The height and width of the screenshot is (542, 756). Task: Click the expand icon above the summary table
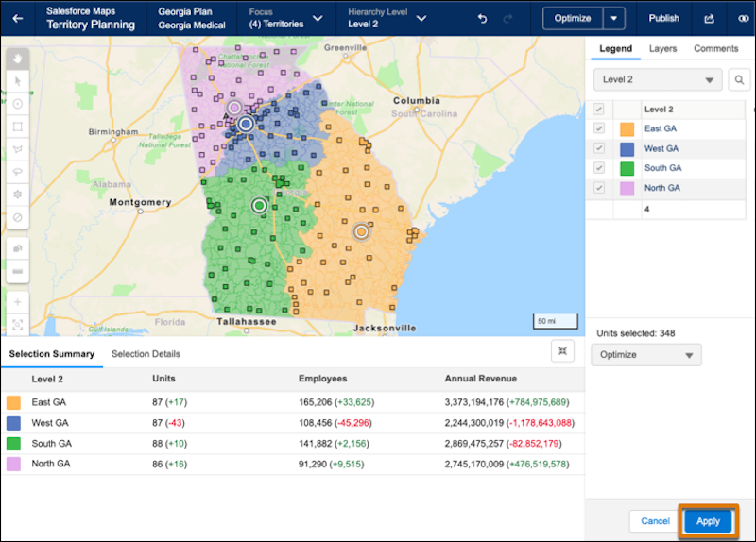pos(562,350)
